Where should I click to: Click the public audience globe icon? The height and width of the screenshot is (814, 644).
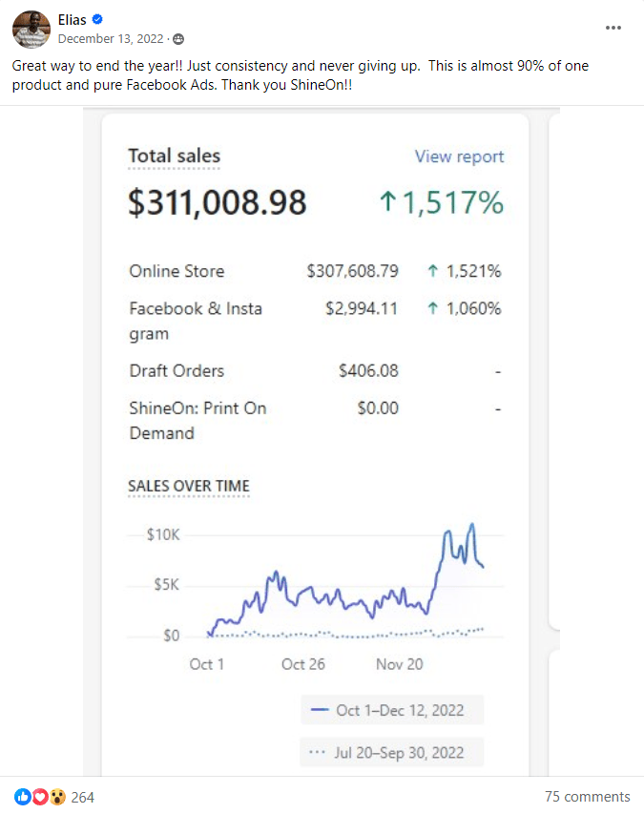178,39
